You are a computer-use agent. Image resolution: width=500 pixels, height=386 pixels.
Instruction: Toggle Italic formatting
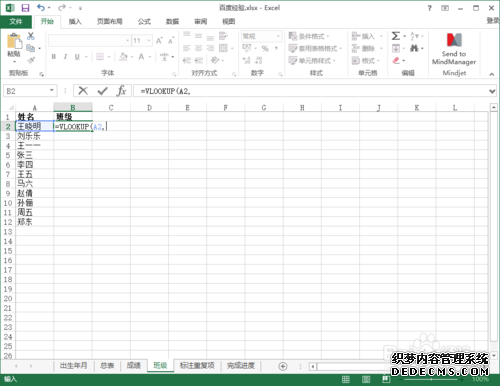tap(65, 57)
